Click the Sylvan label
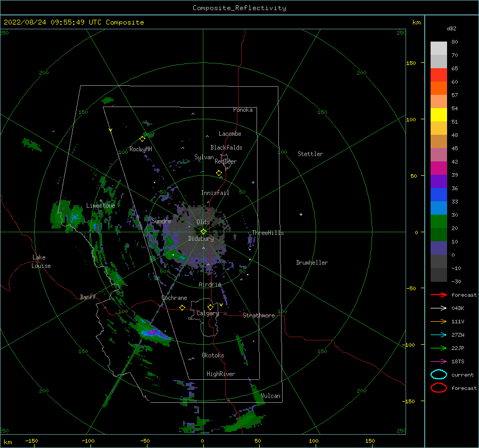This screenshot has height=448, width=479. coord(204,157)
